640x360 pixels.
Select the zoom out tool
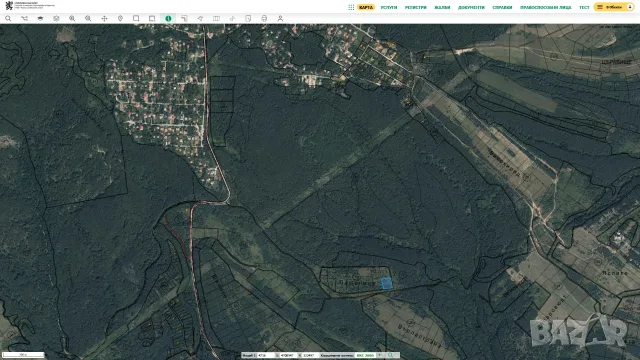click(x=88, y=18)
